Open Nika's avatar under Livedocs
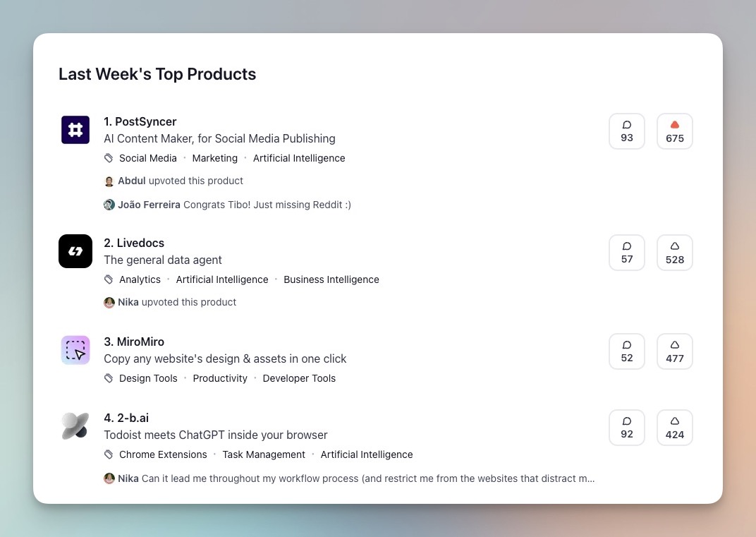This screenshot has width=756, height=537. 109,303
